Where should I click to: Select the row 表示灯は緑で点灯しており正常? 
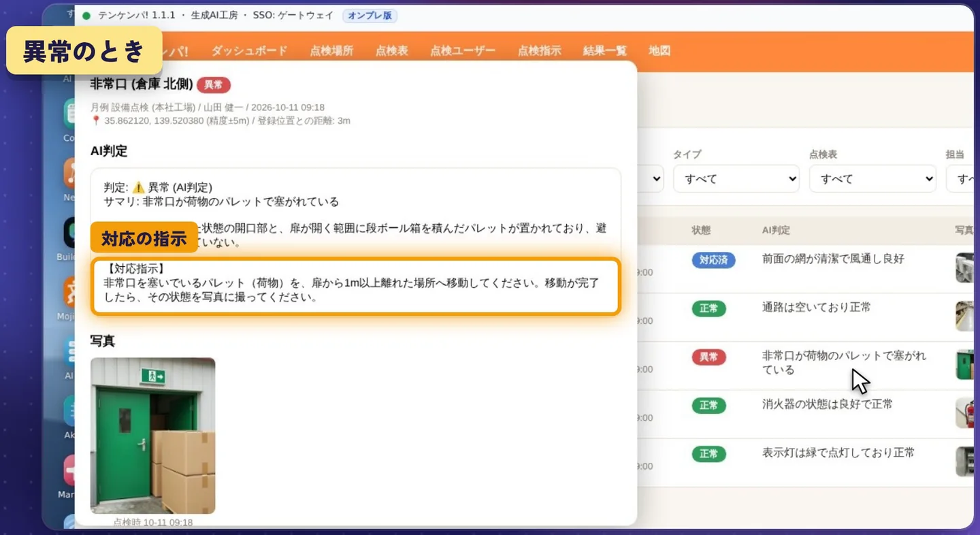[x=806, y=463]
